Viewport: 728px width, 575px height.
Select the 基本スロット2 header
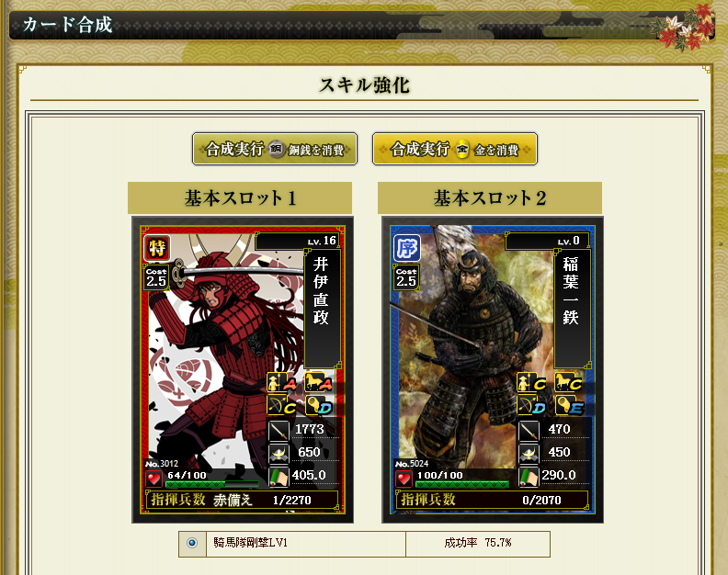coord(490,198)
